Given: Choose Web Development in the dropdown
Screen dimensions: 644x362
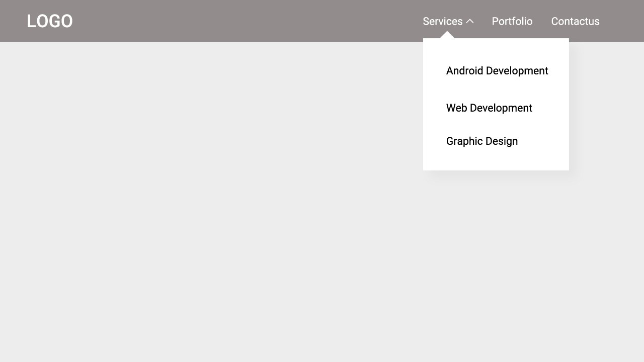Looking at the screenshot, I should [x=489, y=108].
